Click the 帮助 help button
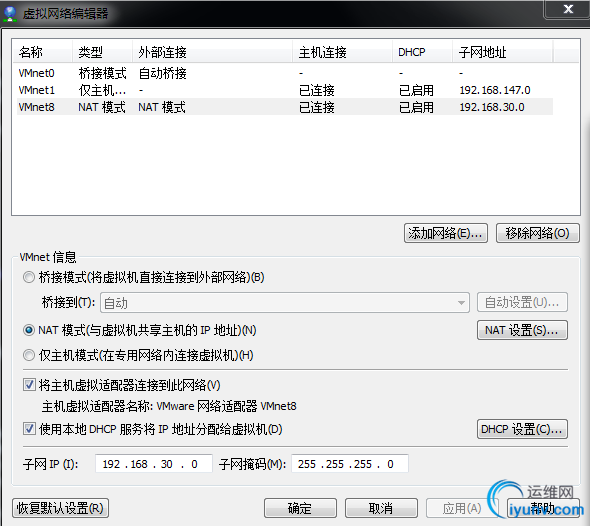Image resolution: width=590 pixels, height=526 pixels. (543, 508)
